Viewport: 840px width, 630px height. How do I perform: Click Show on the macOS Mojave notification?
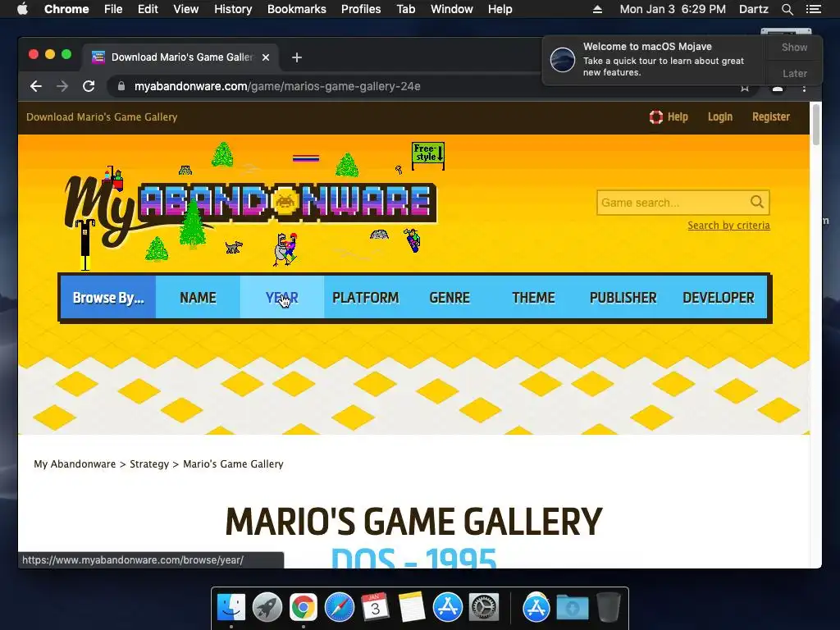point(794,47)
